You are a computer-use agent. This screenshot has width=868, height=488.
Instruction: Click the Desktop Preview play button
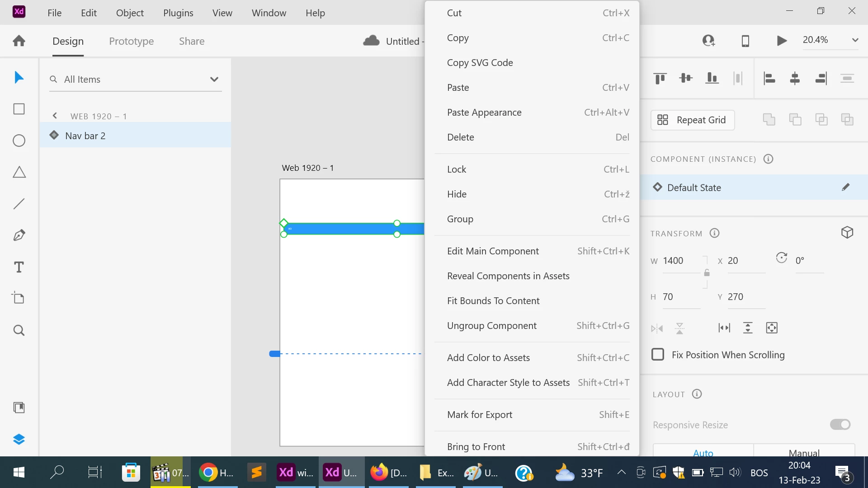click(x=782, y=41)
